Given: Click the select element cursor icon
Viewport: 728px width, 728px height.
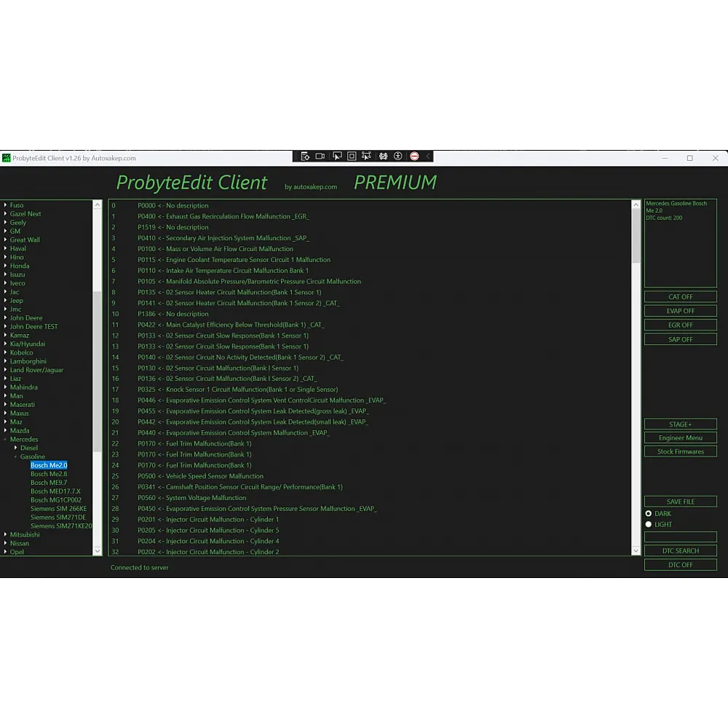Looking at the screenshot, I should coord(336,157).
